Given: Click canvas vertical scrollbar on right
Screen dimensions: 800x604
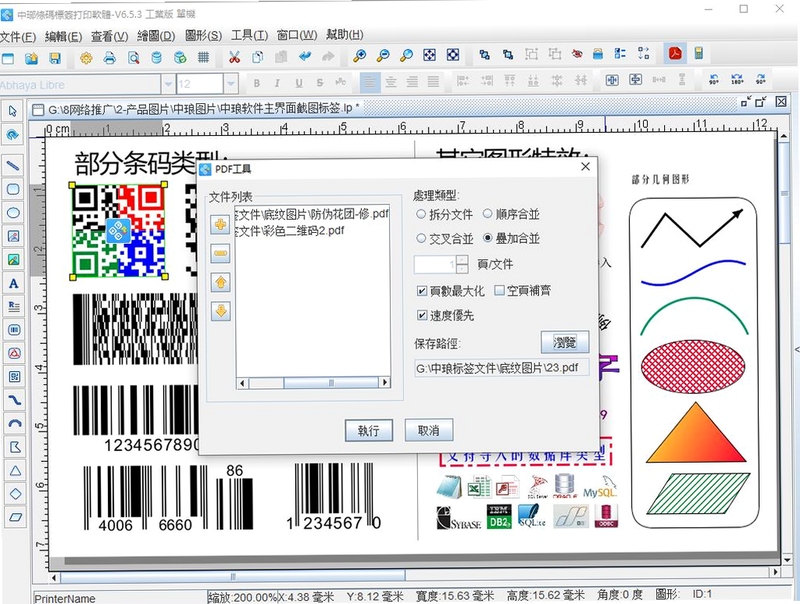Looking at the screenshot, I should click(783, 193).
